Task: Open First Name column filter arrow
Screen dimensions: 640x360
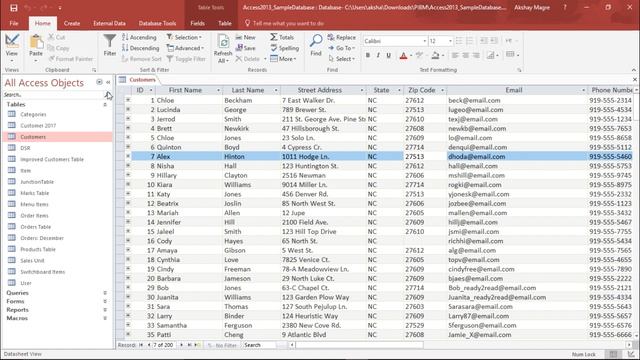Action: pos(218,90)
